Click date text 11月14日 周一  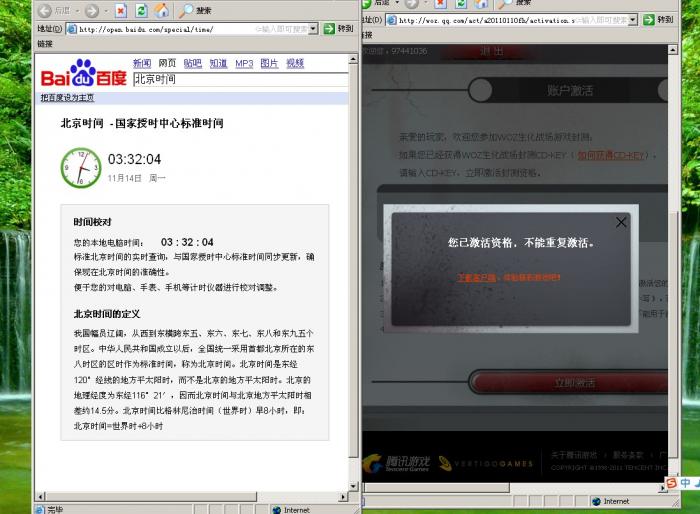pyautogui.click(x=137, y=178)
